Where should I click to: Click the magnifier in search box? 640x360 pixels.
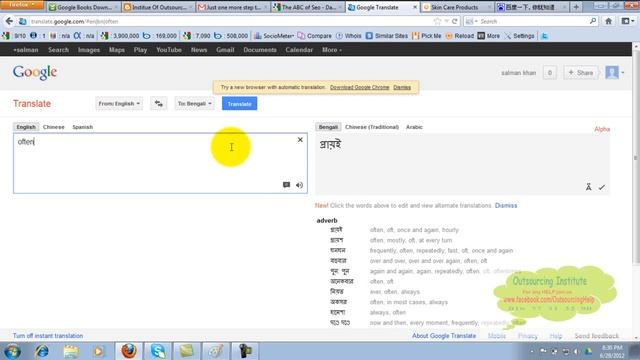pos(593,21)
